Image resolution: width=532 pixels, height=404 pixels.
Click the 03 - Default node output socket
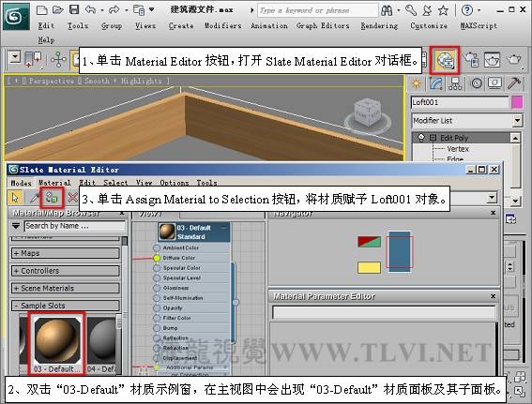[x=236, y=302]
